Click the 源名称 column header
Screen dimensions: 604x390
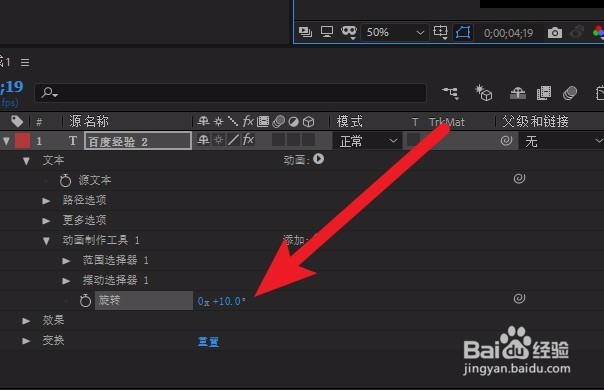(89, 121)
